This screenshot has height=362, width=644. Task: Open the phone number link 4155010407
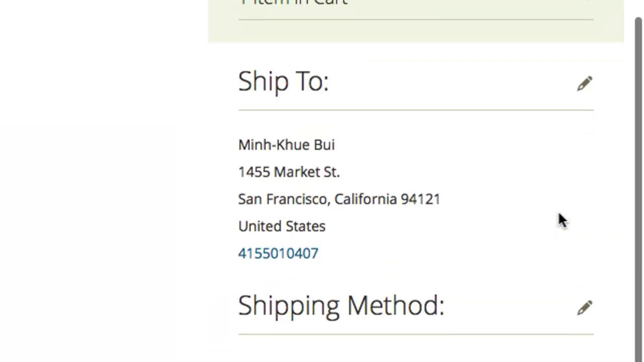278,253
